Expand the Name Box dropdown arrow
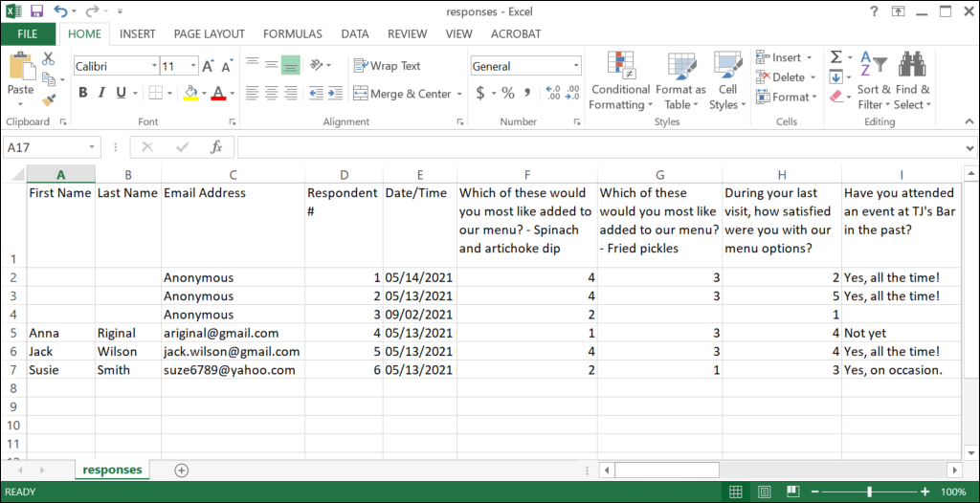 pos(92,147)
